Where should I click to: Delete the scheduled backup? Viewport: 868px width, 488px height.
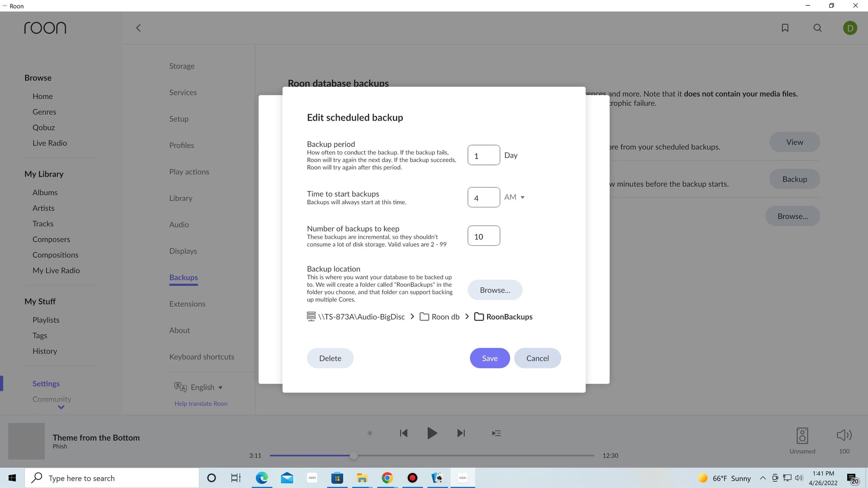coord(330,358)
